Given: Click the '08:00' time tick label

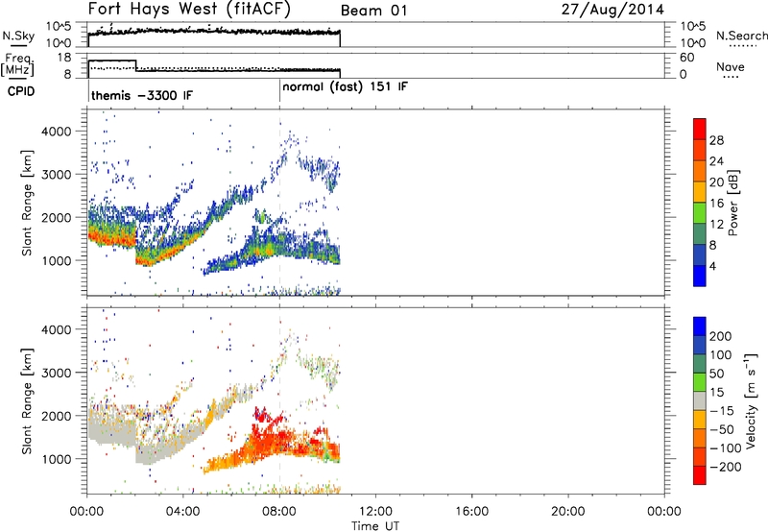Looking at the screenshot, I should pyautogui.click(x=279, y=512).
